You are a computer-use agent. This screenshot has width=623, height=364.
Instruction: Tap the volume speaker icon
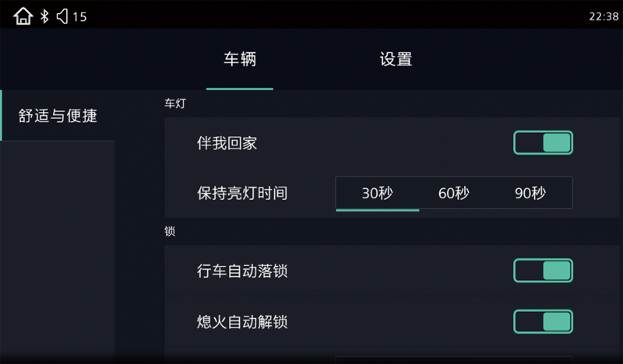[62, 16]
